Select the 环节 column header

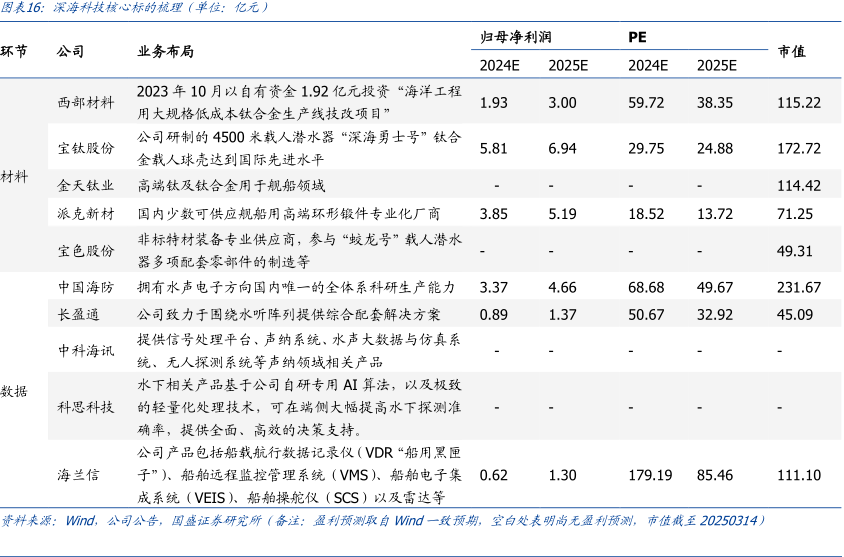click(14, 52)
